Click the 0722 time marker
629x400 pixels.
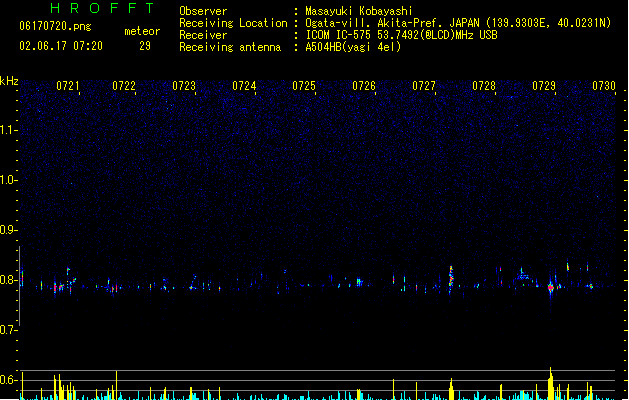(124, 86)
